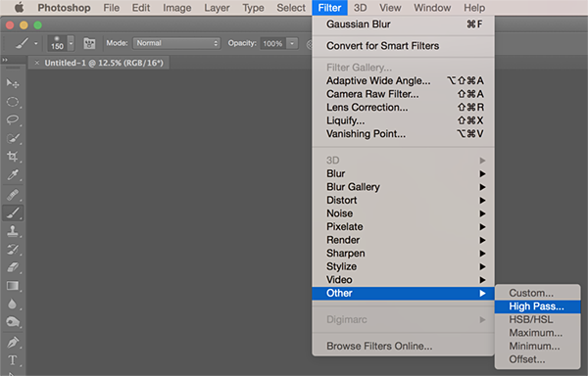Toggle the Brush panel icon

coord(89,43)
